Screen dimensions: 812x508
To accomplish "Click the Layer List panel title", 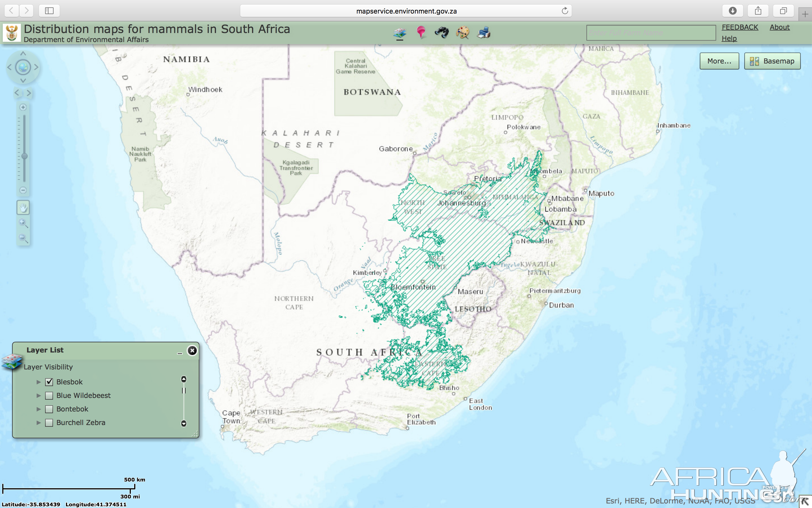I will coord(45,350).
